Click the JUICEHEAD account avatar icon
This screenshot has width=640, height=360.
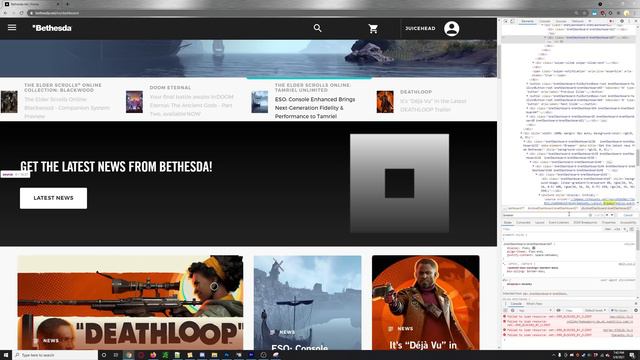[451, 29]
